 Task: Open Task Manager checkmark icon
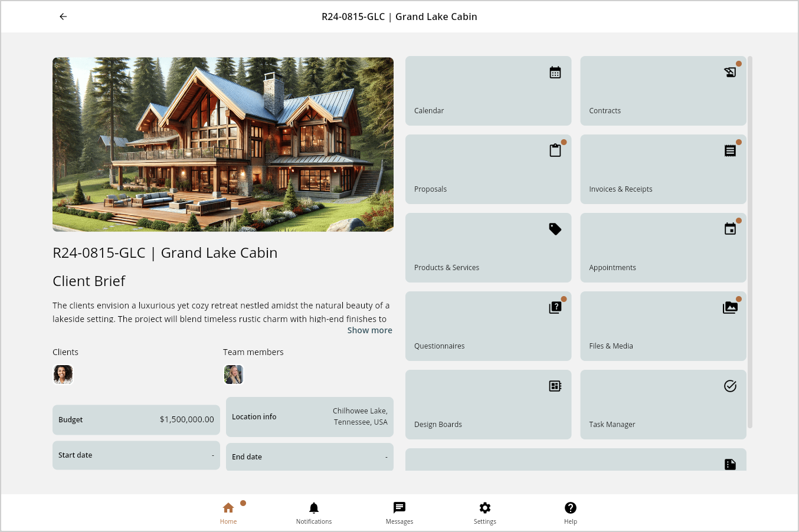(730, 386)
